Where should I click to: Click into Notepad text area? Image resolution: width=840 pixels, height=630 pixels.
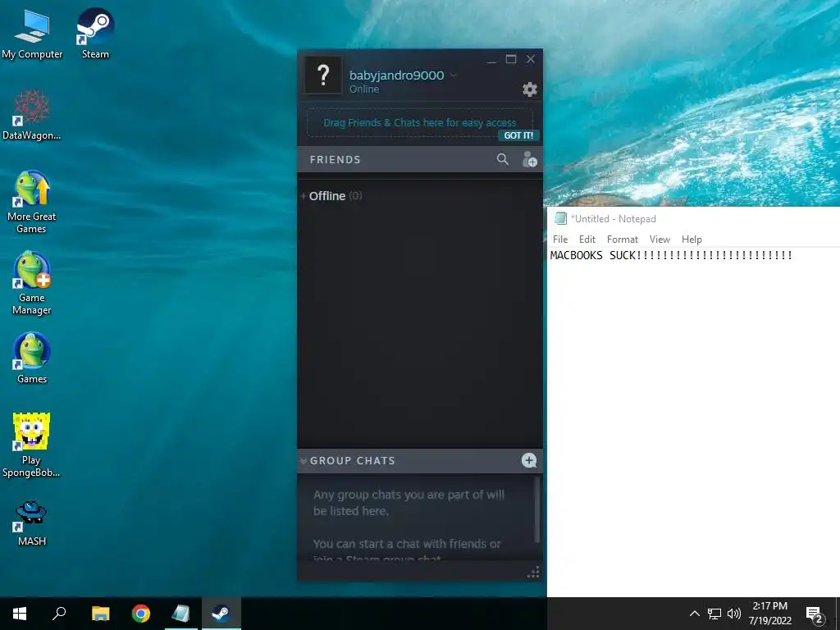693,422
